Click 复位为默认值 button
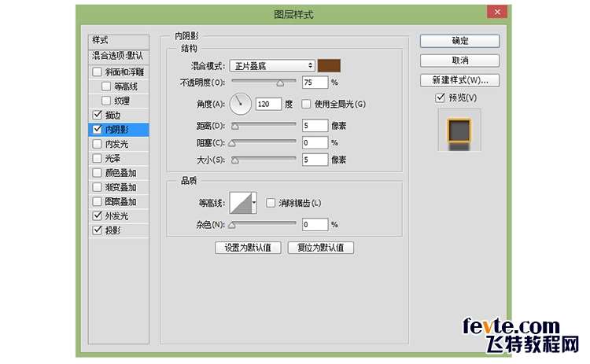 tap(321, 248)
